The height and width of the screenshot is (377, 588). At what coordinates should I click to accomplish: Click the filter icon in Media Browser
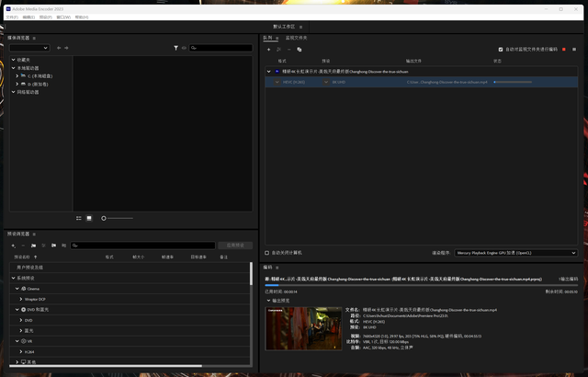(176, 47)
